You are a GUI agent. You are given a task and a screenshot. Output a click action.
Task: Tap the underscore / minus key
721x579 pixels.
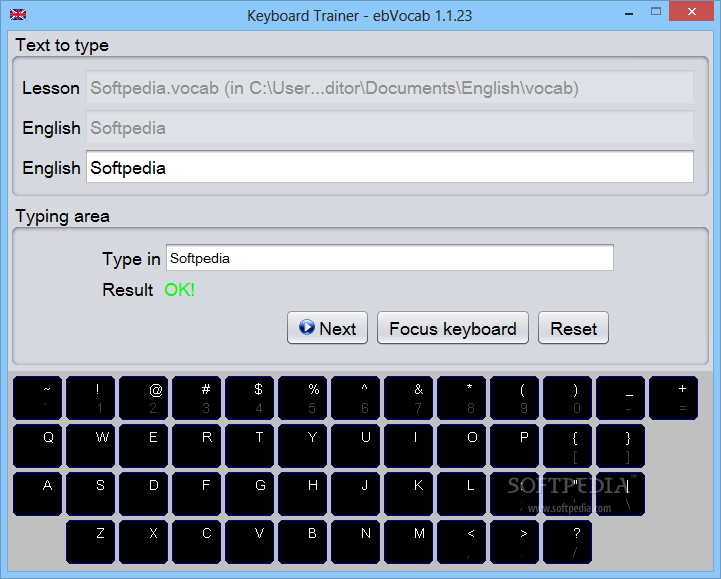[621, 398]
